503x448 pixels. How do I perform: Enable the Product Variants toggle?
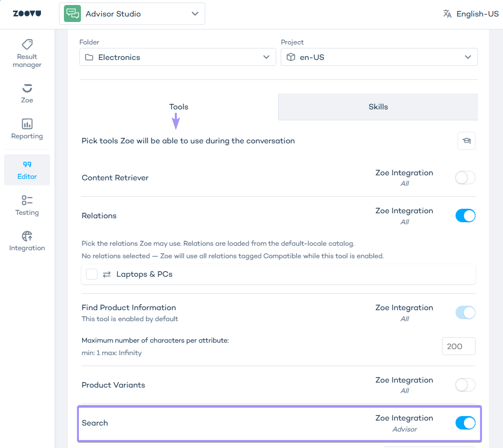click(465, 385)
